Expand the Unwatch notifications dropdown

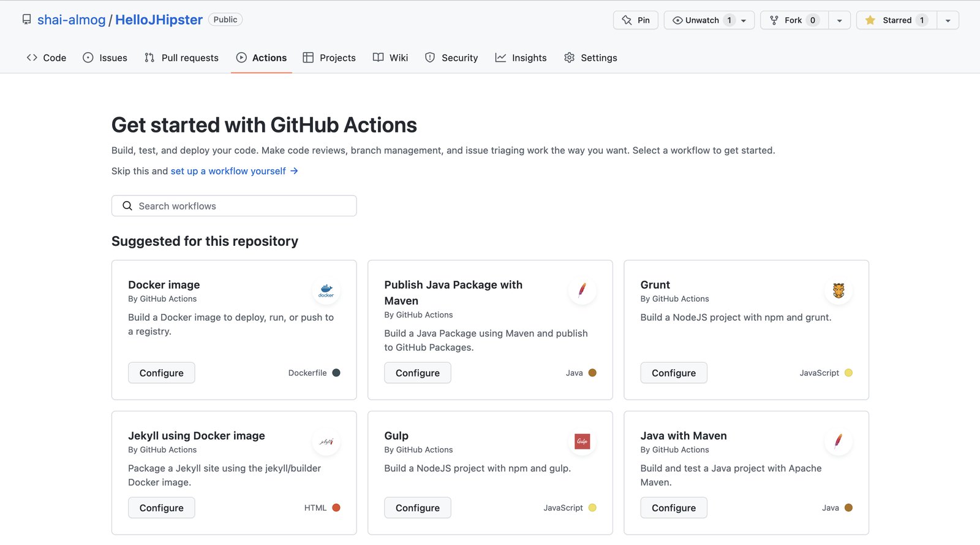[744, 20]
